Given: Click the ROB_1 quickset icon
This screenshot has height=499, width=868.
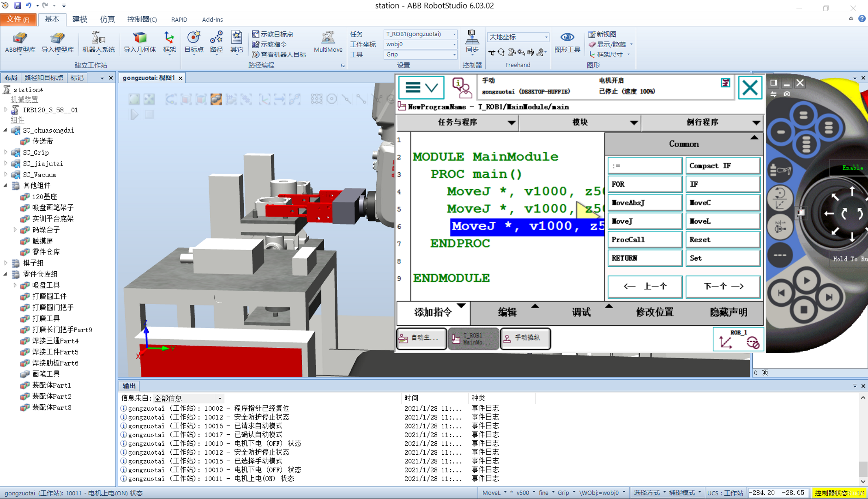Looking at the screenshot, I should pyautogui.click(x=738, y=339).
